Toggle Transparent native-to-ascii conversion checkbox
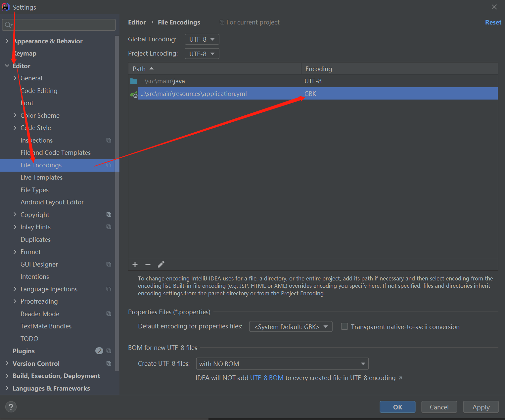505x420 pixels. pos(344,326)
